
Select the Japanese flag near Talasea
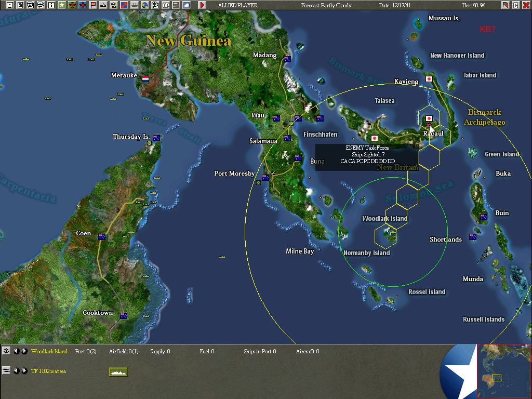[374, 138]
